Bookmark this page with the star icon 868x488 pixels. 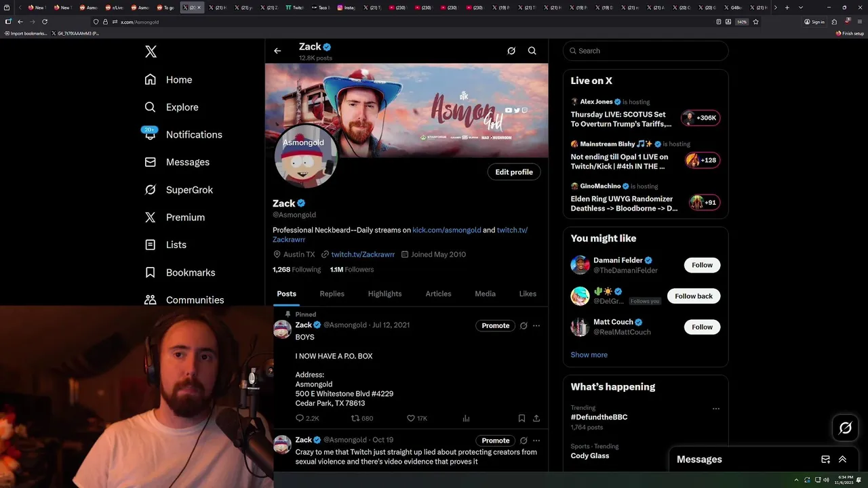pyautogui.click(x=755, y=22)
